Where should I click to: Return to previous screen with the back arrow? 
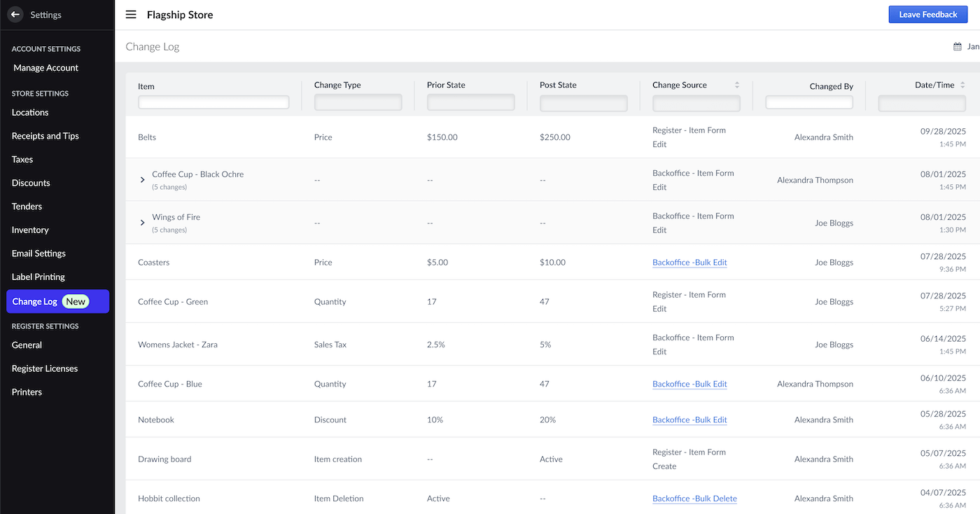click(15, 14)
